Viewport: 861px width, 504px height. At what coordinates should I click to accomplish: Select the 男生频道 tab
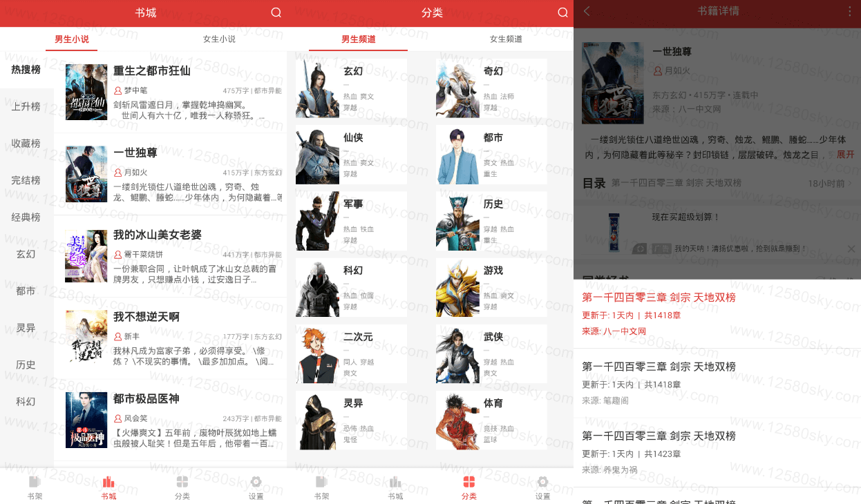359,39
